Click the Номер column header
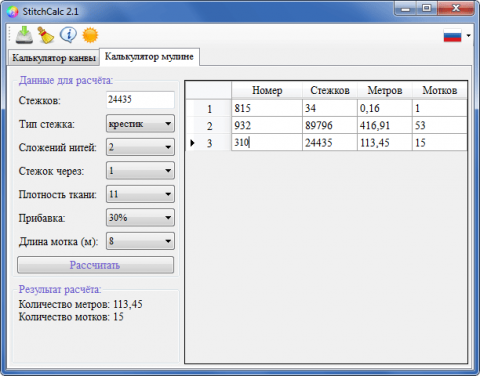This screenshot has width=480, height=376. click(267, 90)
